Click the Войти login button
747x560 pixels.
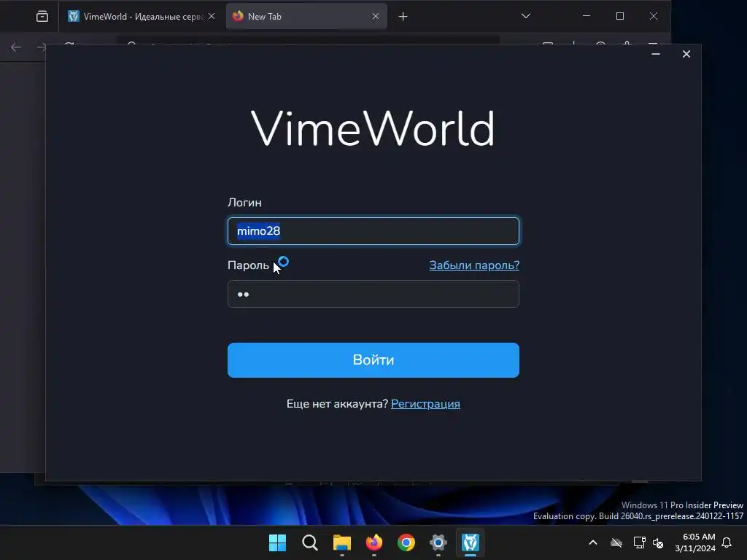point(373,360)
